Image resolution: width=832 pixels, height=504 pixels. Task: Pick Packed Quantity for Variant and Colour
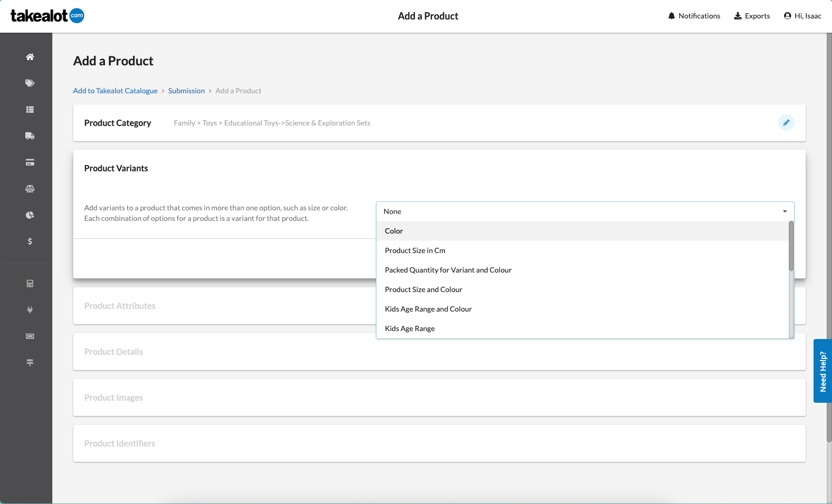(x=448, y=270)
